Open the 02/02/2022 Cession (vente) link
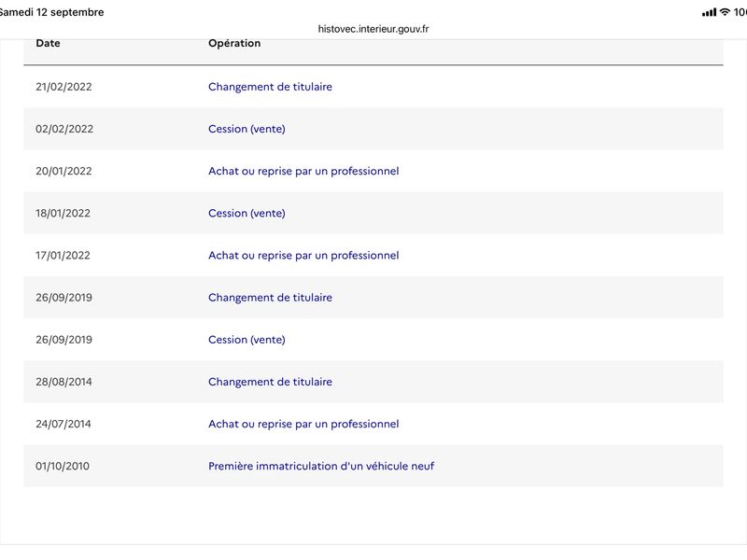The image size is (747, 560). 247,129
